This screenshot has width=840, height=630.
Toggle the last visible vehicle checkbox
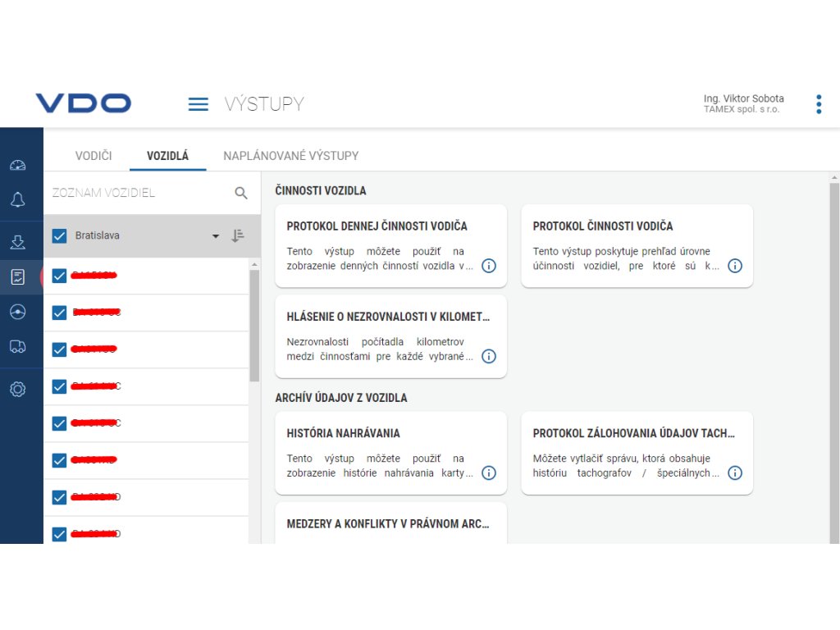click(59, 535)
